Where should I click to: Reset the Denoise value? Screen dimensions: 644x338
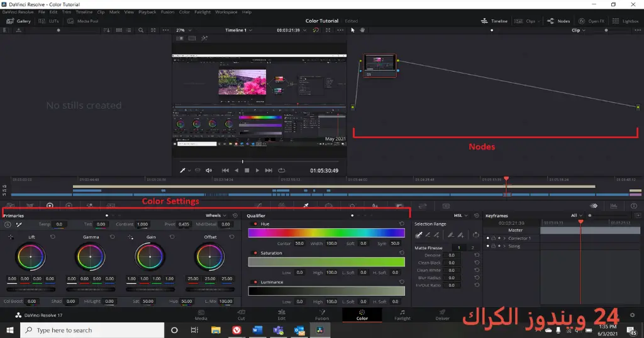click(477, 255)
